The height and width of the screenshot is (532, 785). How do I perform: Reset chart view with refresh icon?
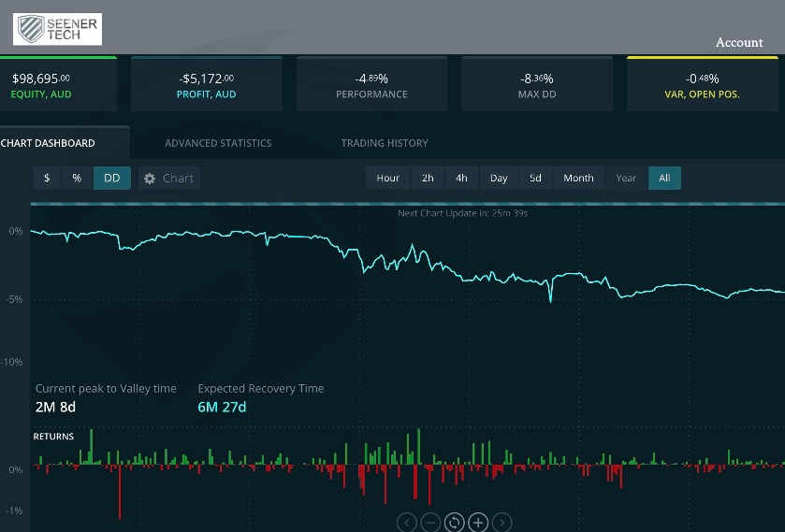454,523
